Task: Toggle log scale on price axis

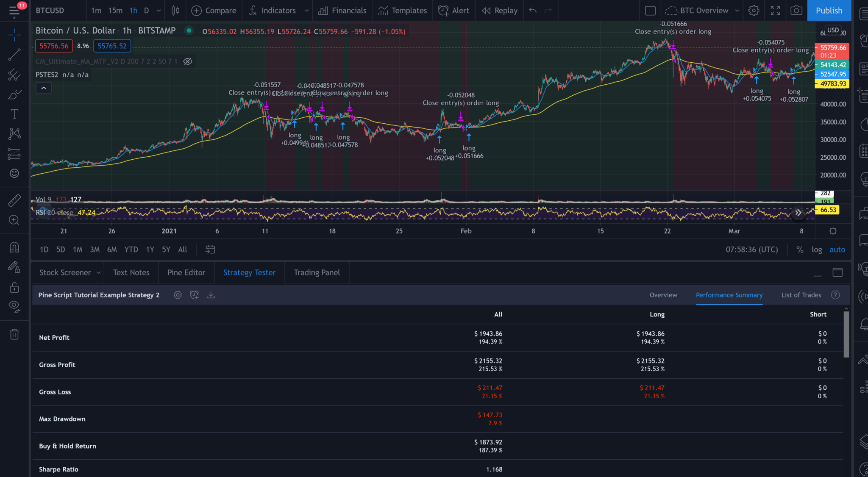Action: (x=817, y=250)
